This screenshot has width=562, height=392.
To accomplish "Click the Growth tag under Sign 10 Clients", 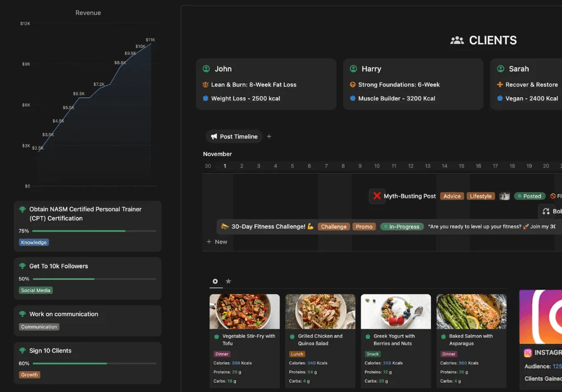I will 29,375.
